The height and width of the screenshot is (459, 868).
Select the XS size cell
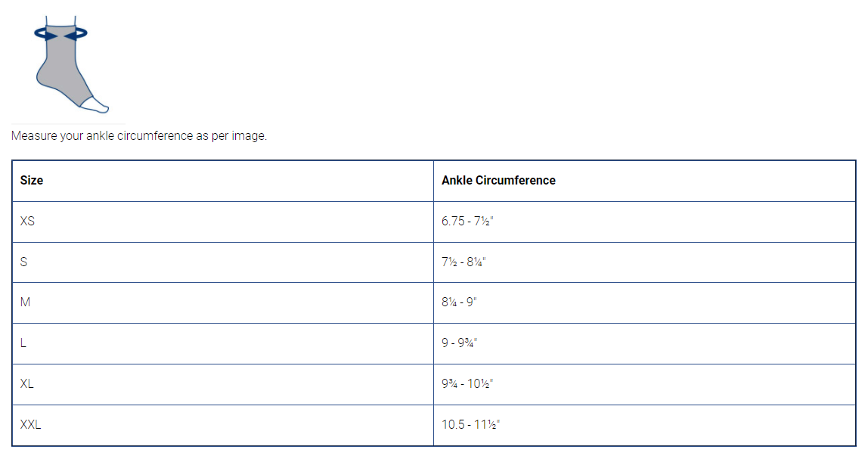pos(27,222)
